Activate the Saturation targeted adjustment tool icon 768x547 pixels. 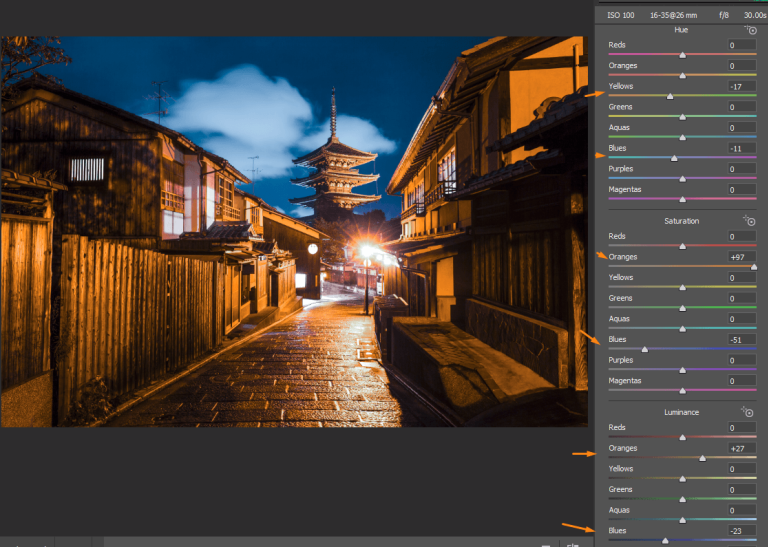[x=749, y=221]
